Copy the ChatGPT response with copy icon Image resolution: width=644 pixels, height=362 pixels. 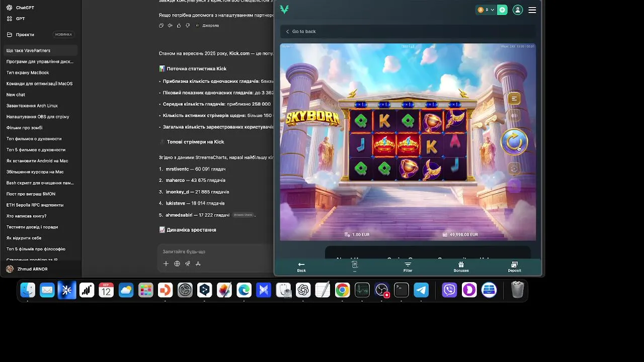(x=162, y=25)
